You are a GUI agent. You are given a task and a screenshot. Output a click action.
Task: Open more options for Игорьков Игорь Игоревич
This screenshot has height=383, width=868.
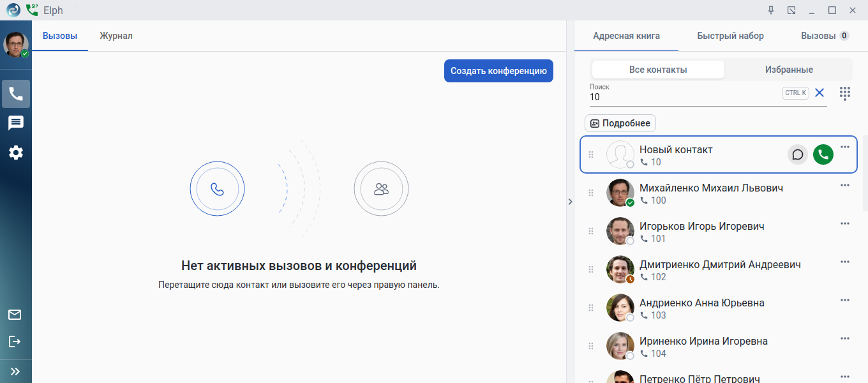tap(845, 223)
